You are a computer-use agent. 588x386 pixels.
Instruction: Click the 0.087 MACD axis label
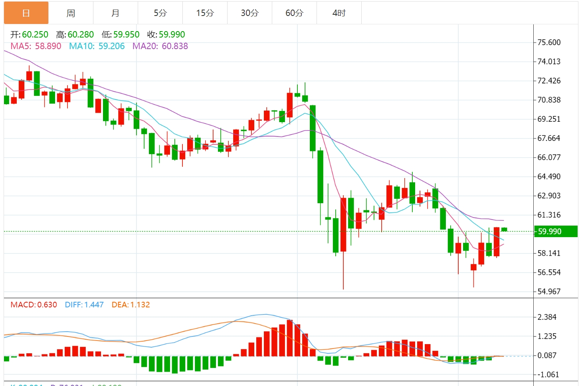[x=547, y=355]
